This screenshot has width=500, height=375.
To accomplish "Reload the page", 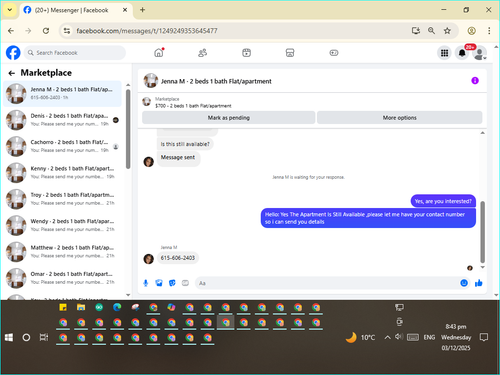I will [46, 31].
